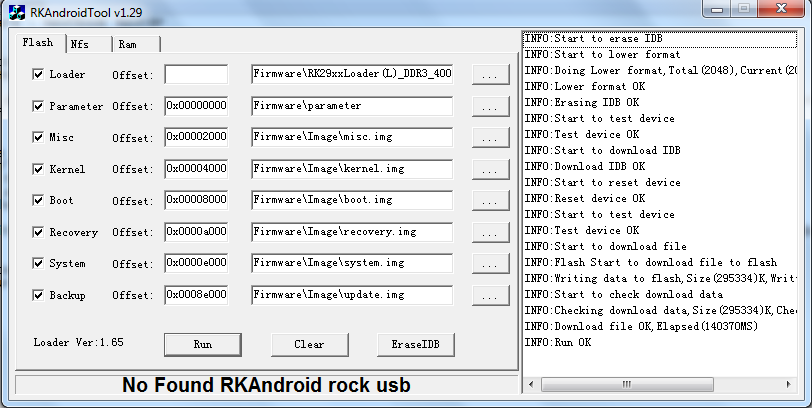812x408 pixels.
Task: Disable the Recovery checkbox
Action: (x=38, y=232)
